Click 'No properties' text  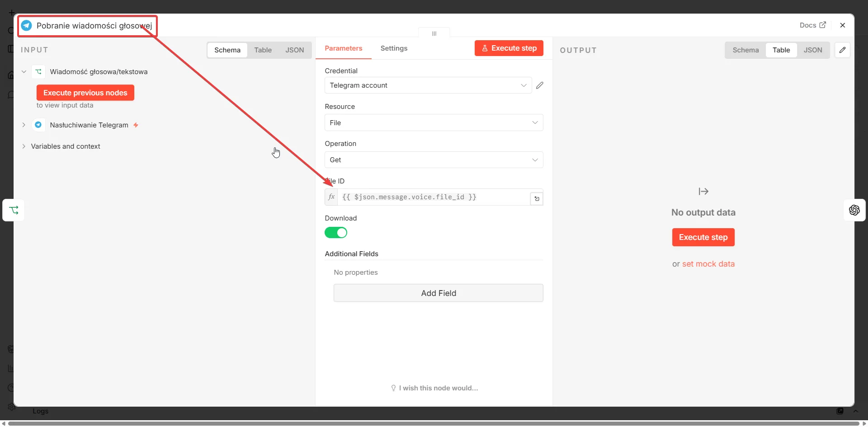(356, 272)
